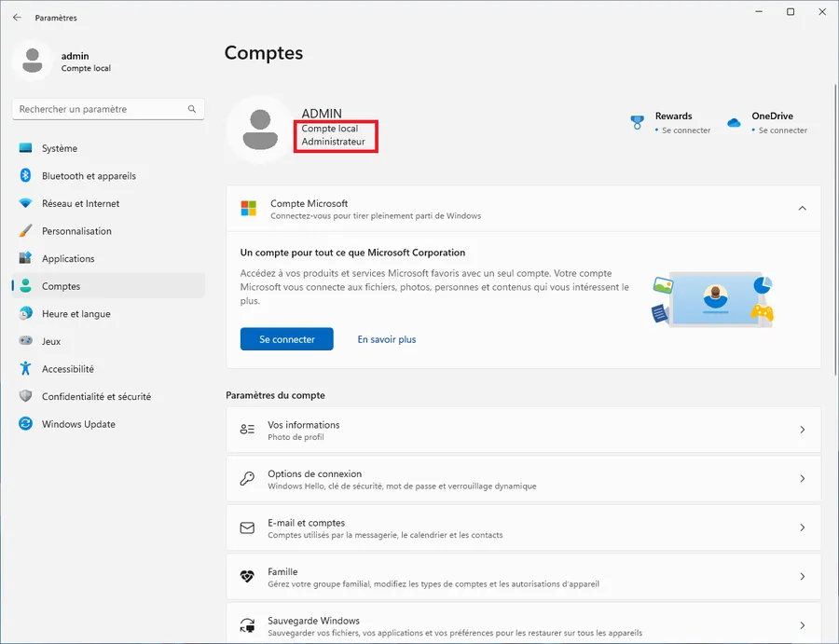Click the Jeux controller icon
This screenshot has height=644, width=839.
(x=25, y=341)
